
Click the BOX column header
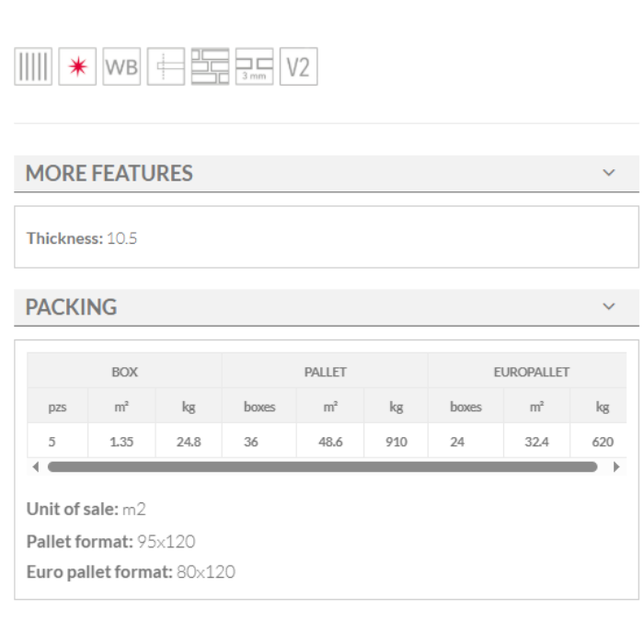pyautogui.click(x=124, y=372)
